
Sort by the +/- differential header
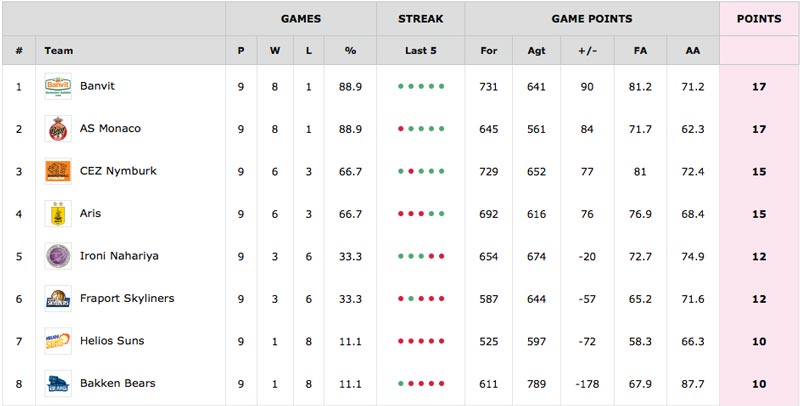tap(587, 50)
